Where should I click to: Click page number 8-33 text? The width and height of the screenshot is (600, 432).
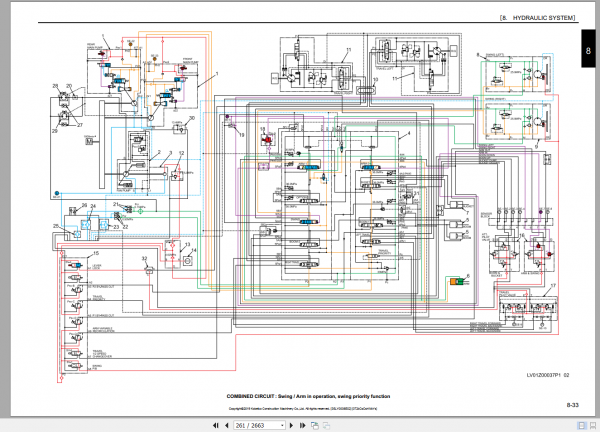point(572,405)
